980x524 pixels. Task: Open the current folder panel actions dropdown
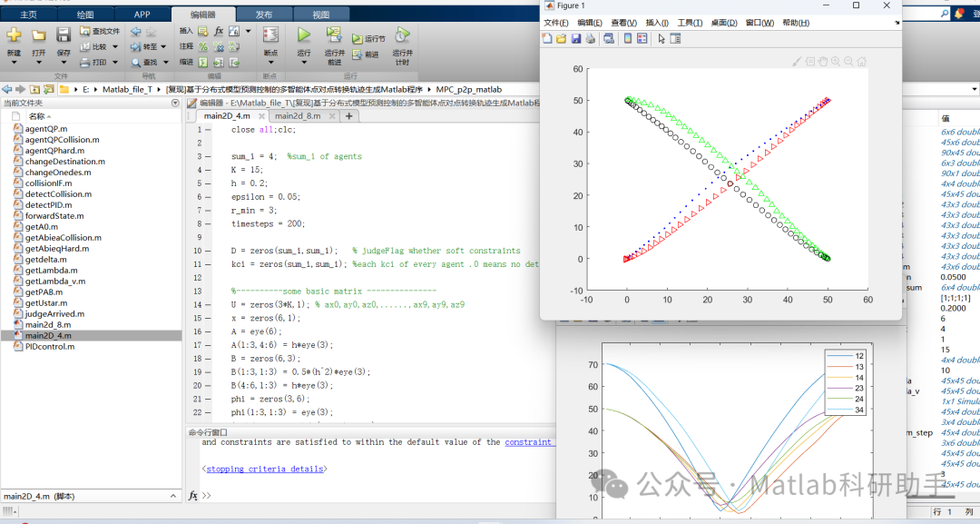click(175, 103)
